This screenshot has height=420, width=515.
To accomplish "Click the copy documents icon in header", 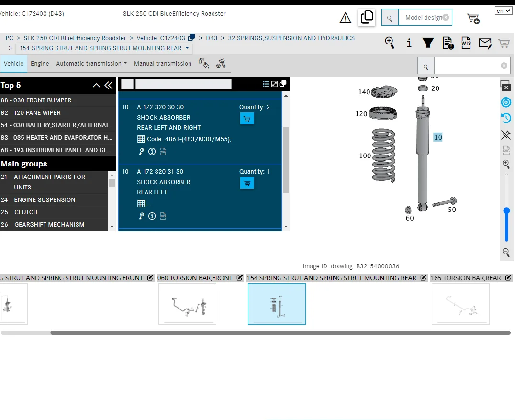I will click(x=367, y=17).
